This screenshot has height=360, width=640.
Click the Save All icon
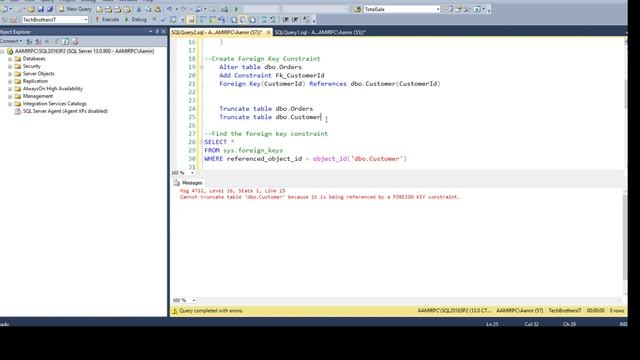coord(50,9)
